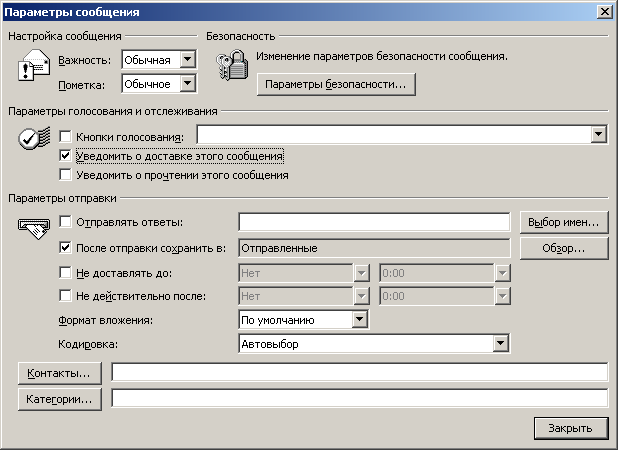Open Не действительно после time dropdown
Screen dimensions: 618x450
[503, 296]
